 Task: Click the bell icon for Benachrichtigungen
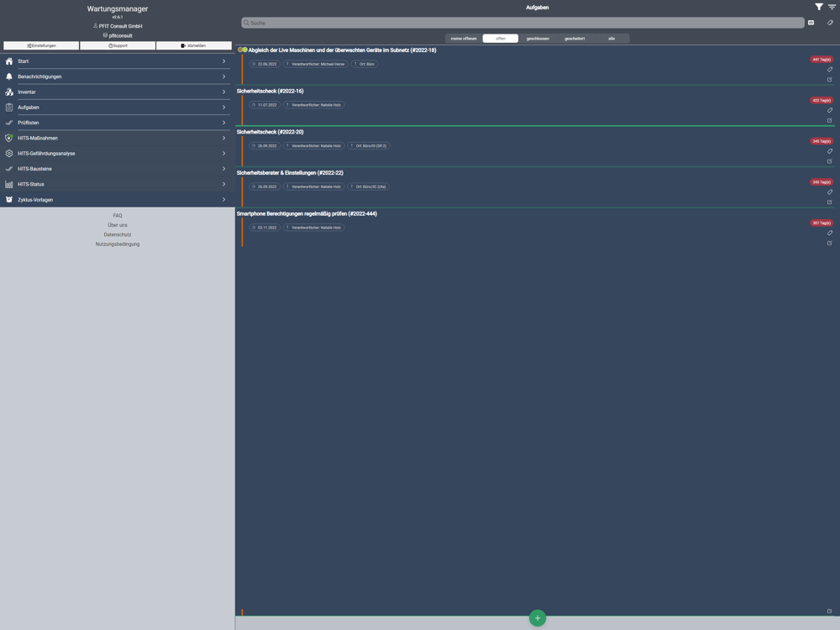pos(9,76)
